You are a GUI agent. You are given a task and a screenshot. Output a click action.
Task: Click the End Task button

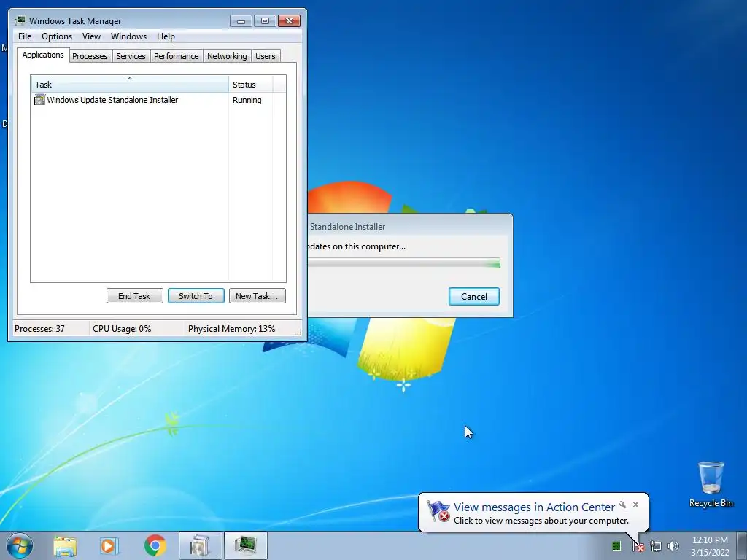[134, 296]
